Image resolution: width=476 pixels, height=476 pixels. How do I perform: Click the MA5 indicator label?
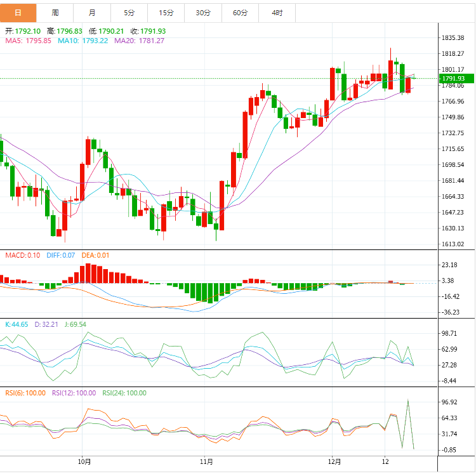click(x=28, y=41)
